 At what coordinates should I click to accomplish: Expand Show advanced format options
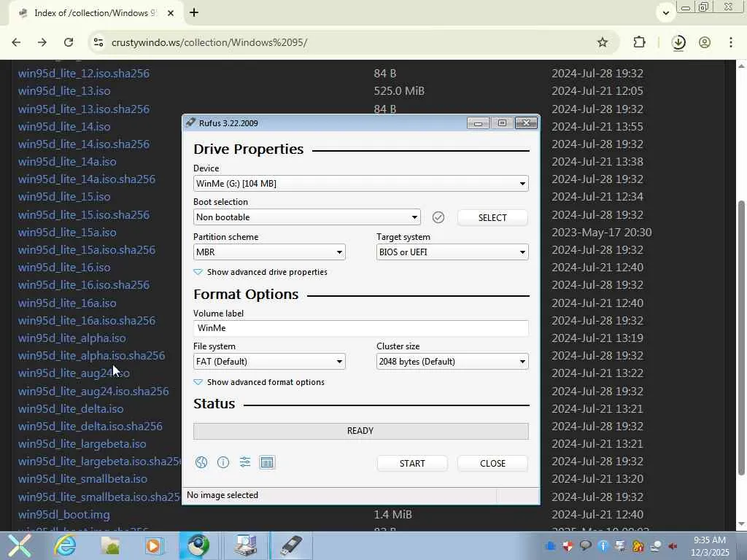[259, 382]
